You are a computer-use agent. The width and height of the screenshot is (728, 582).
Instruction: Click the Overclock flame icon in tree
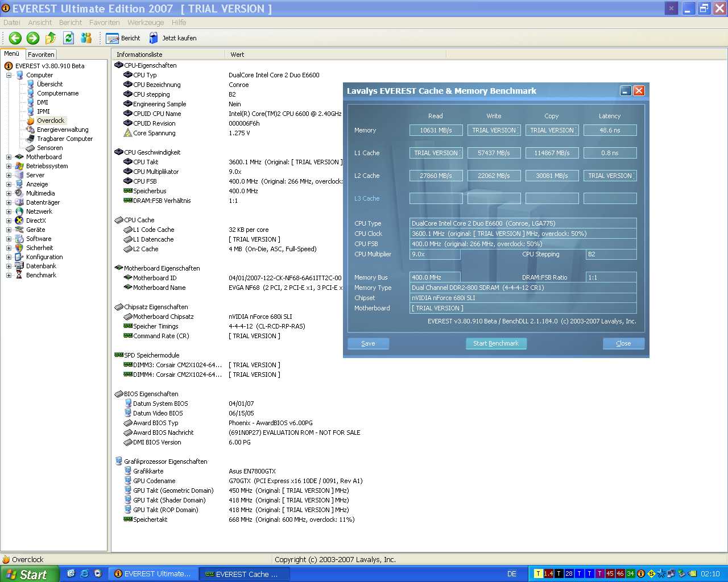tap(31, 120)
